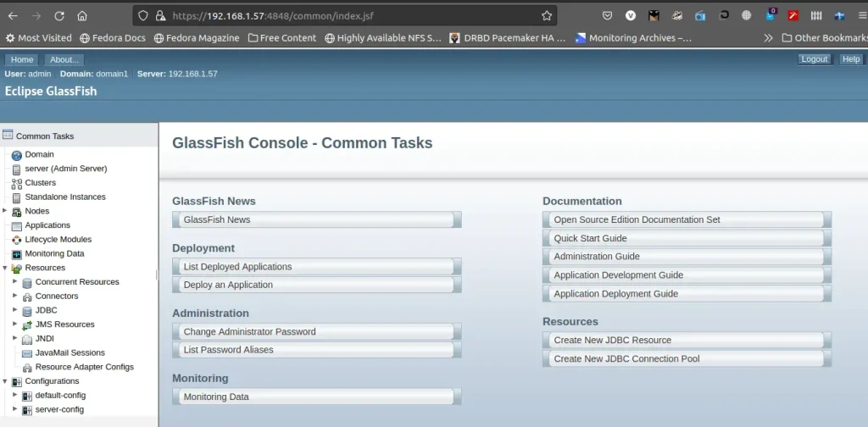The image size is (868, 427).
Task: Click the Monitoring Data icon in the sidebar
Action: point(16,254)
